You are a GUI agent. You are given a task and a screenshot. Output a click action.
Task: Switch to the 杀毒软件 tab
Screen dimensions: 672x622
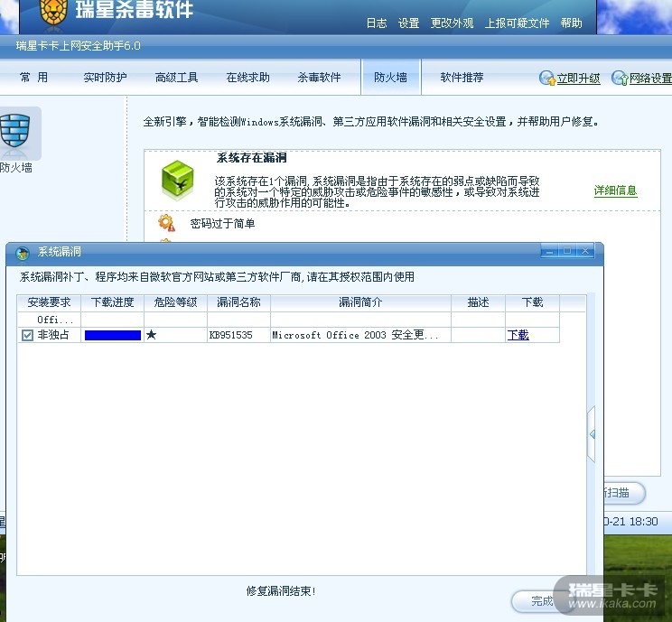click(319, 78)
